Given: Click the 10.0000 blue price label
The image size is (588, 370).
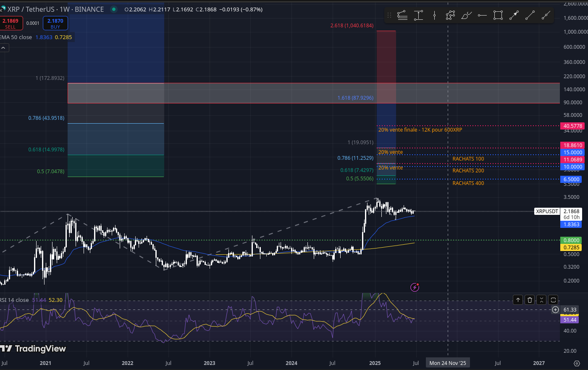Looking at the screenshot, I should 572,166.
